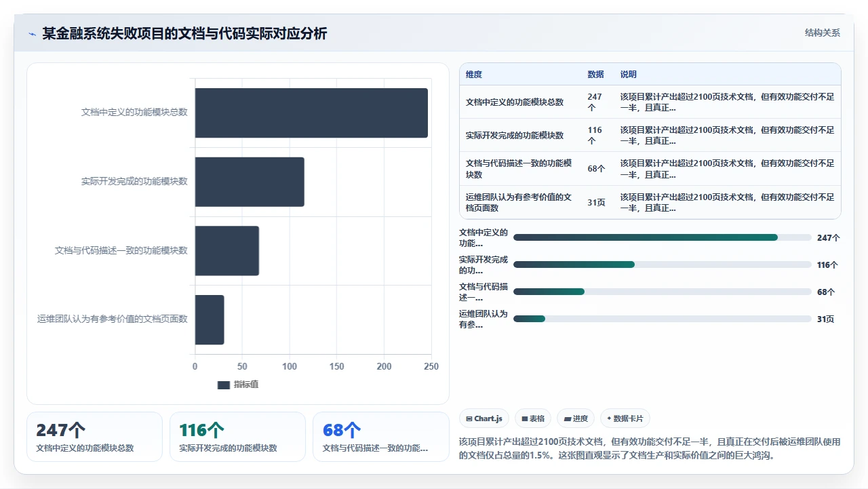
Task: Click the header icon beside the title
Action: (32, 34)
